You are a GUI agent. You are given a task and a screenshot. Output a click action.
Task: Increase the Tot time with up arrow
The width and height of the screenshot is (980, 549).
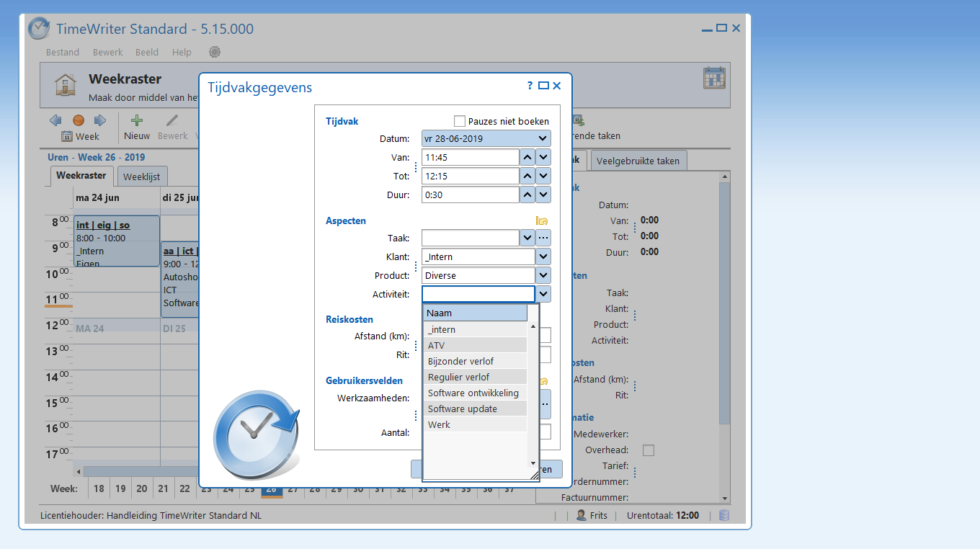pyautogui.click(x=527, y=176)
